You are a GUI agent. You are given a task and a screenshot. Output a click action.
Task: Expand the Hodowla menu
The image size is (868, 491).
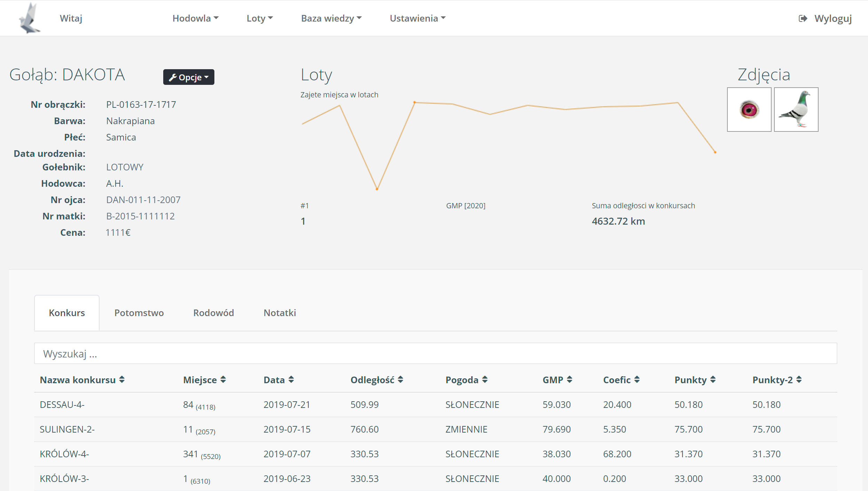[x=195, y=18]
